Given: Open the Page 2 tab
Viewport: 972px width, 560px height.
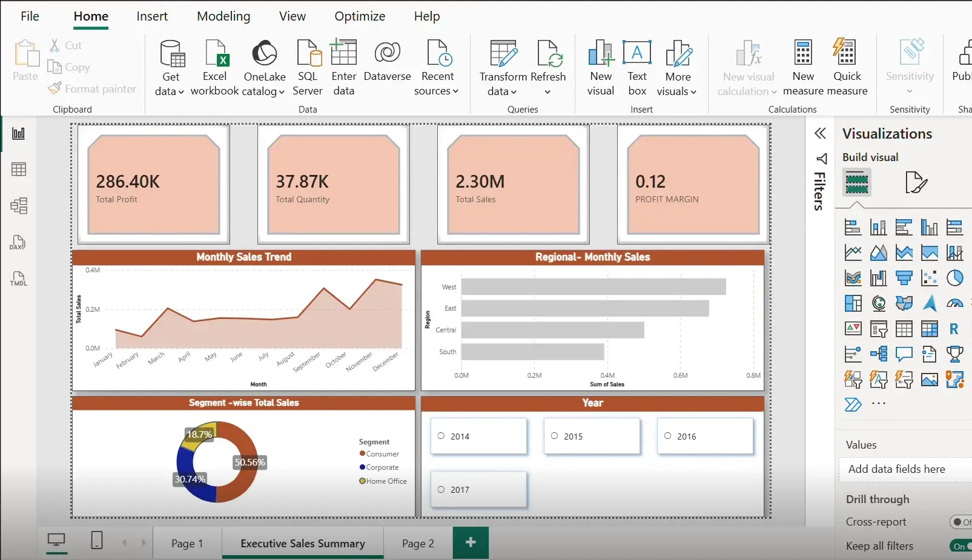Looking at the screenshot, I should tap(417, 542).
